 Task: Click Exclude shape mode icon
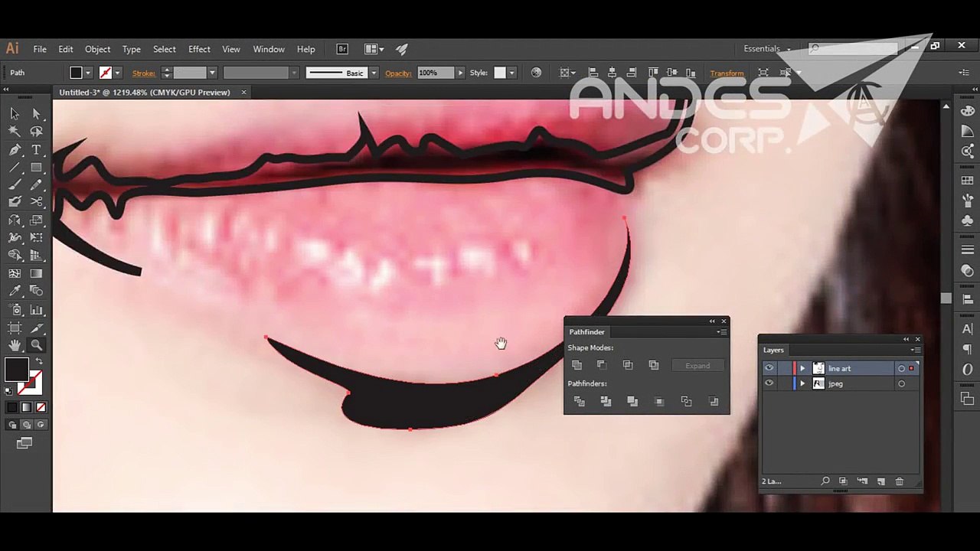[x=654, y=365]
